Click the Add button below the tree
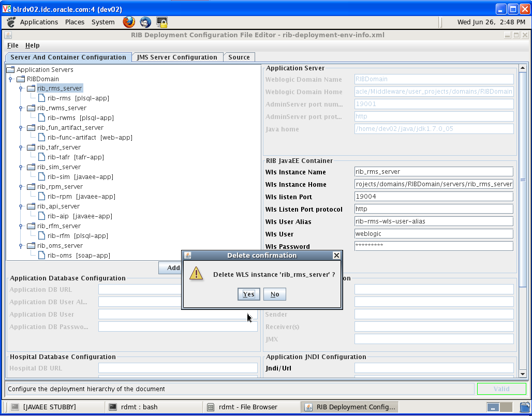Viewport: 532px width, 416px height. [170, 268]
